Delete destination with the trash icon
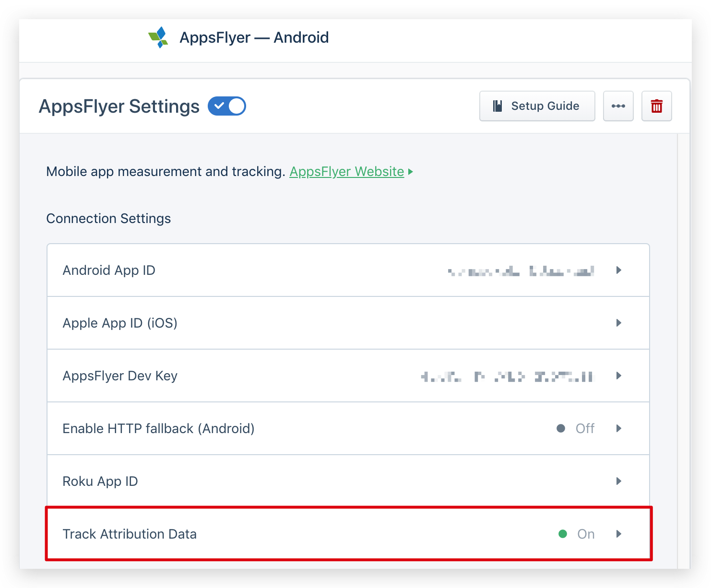This screenshot has height=588, width=711. (x=657, y=106)
